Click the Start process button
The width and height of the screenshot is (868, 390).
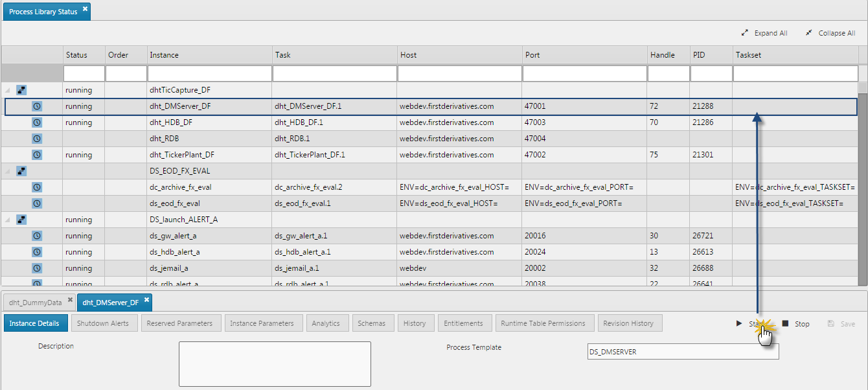click(x=751, y=323)
